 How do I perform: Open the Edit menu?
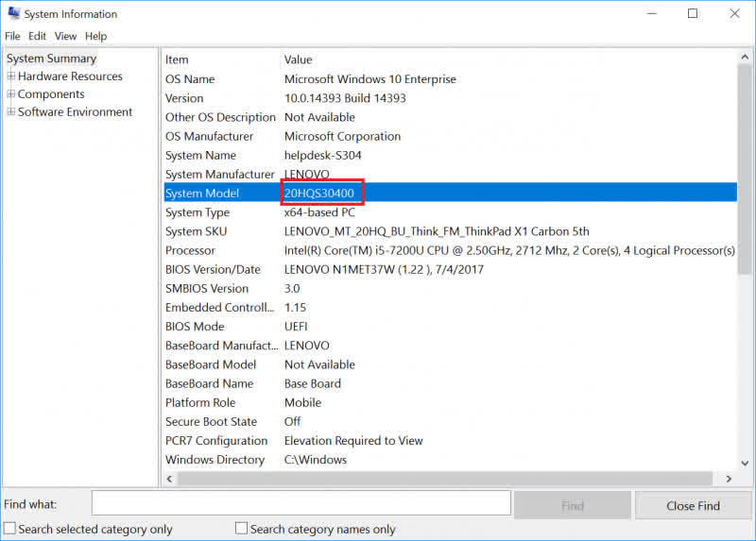coord(37,36)
